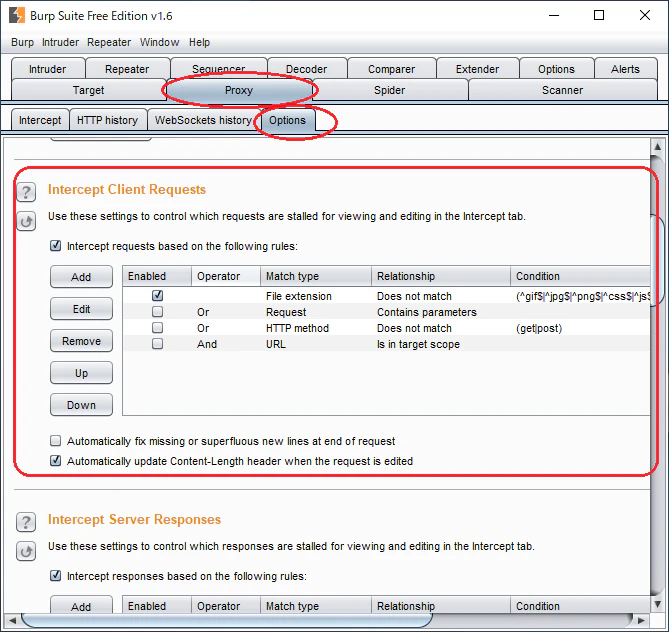Screen dimensions: 669x632
Task: Click the Relationship column header in client requests
Action: (x=441, y=276)
